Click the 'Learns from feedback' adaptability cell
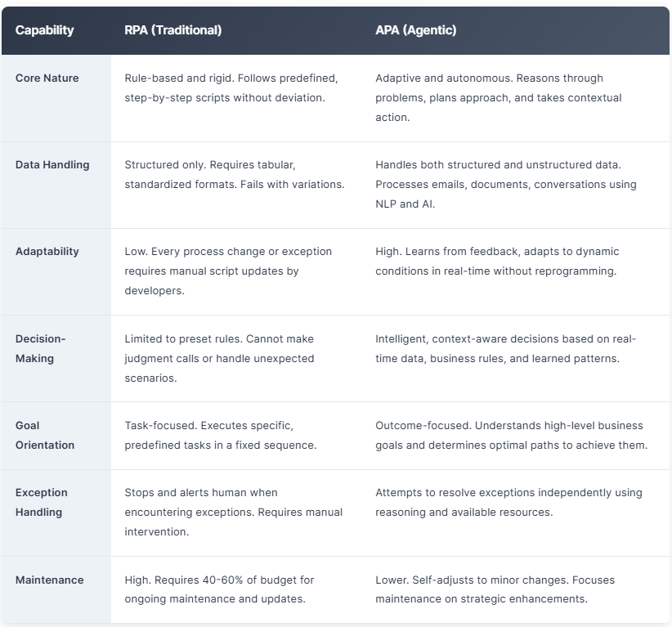This screenshot has height=627, width=672. (497, 262)
